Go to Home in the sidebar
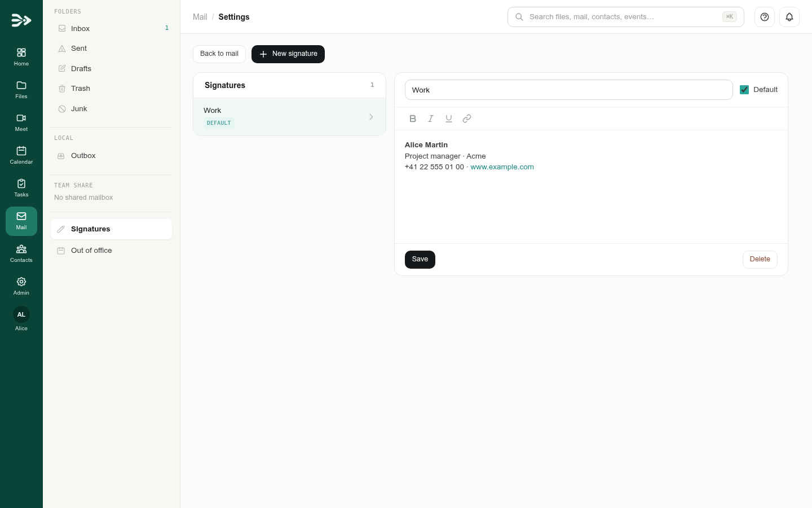 pos(21,58)
